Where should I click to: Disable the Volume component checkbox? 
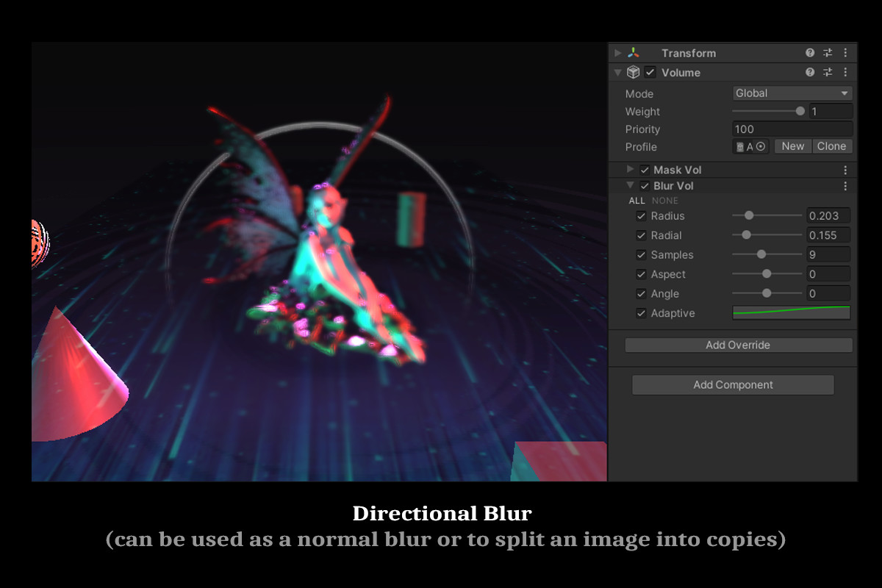click(650, 72)
